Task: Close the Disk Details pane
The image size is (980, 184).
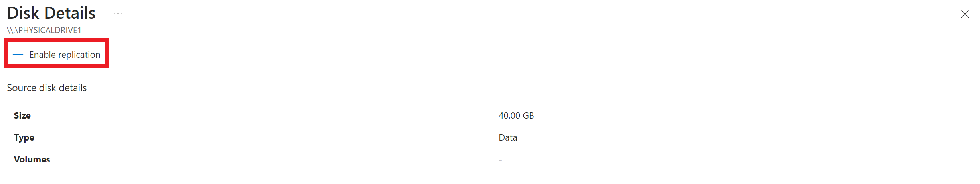Action: point(964,14)
